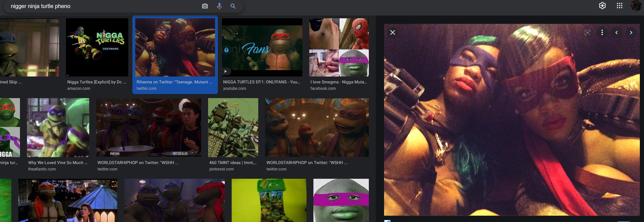
Task: Click 'Why We Loved Vine So Much ...' title
Action: (x=58, y=163)
